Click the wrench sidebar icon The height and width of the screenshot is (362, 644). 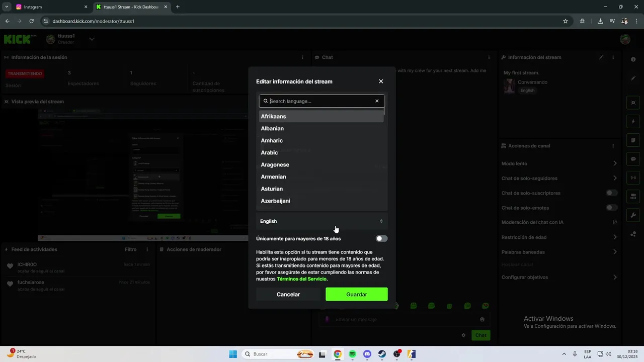coord(633,215)
